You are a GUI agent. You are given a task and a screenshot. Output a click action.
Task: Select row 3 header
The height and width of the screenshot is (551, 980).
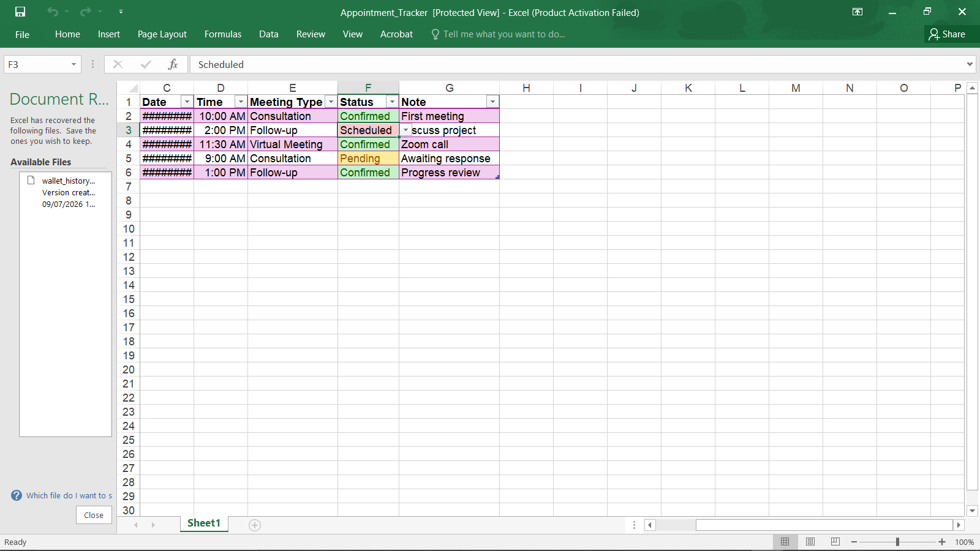129,130
